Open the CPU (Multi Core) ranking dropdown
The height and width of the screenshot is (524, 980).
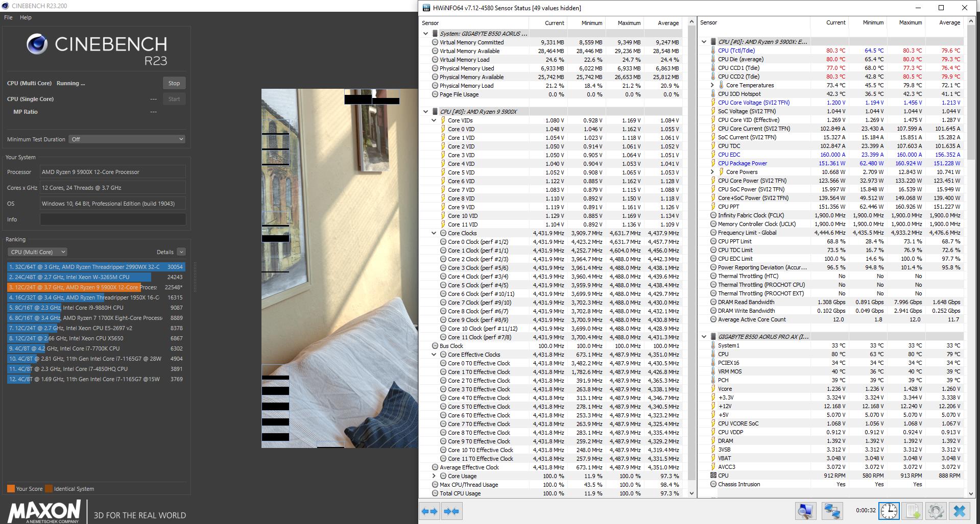point(38,252)
